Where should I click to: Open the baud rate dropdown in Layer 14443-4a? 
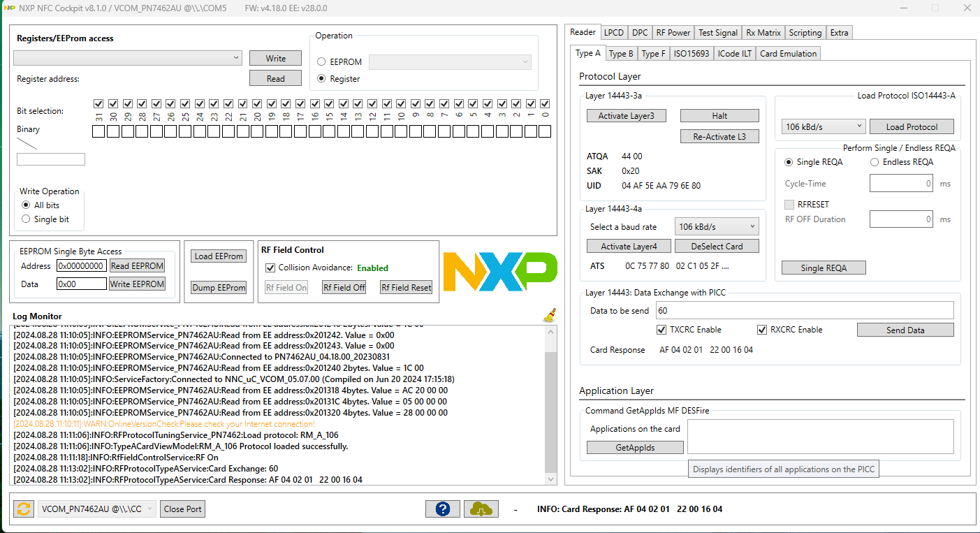717,226
